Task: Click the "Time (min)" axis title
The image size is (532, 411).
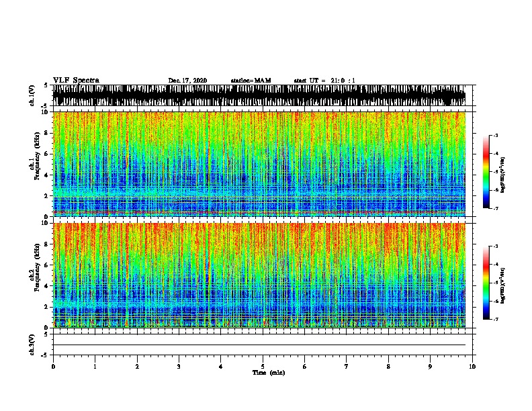Action: [x=269, y=373]
